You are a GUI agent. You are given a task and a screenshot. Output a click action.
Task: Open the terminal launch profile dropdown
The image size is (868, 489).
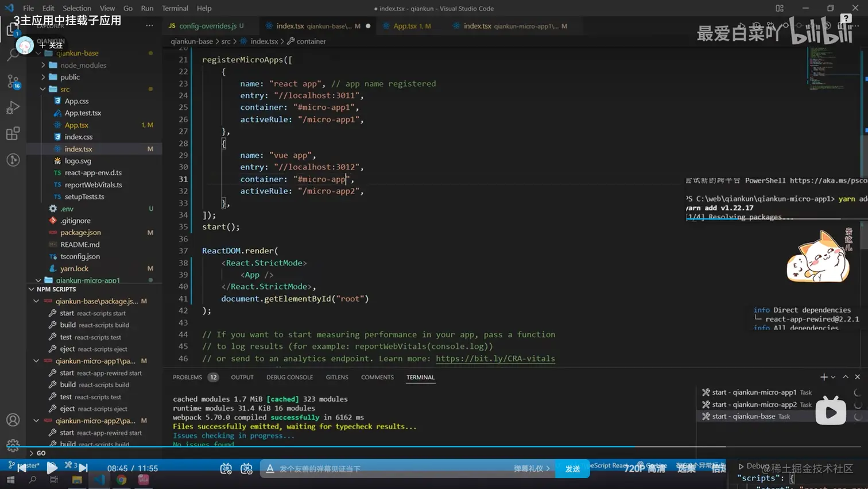tap(833, 378)
